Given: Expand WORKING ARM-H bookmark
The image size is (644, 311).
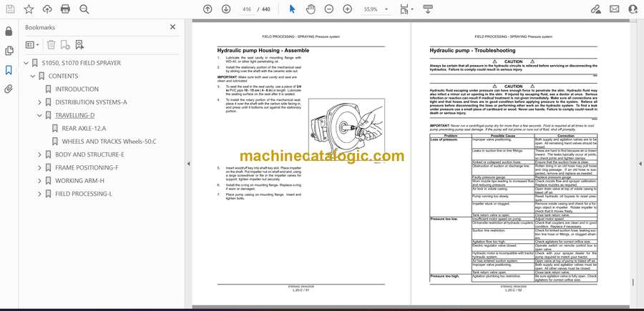Looking at the screenshot, I should tap(39, 181).
